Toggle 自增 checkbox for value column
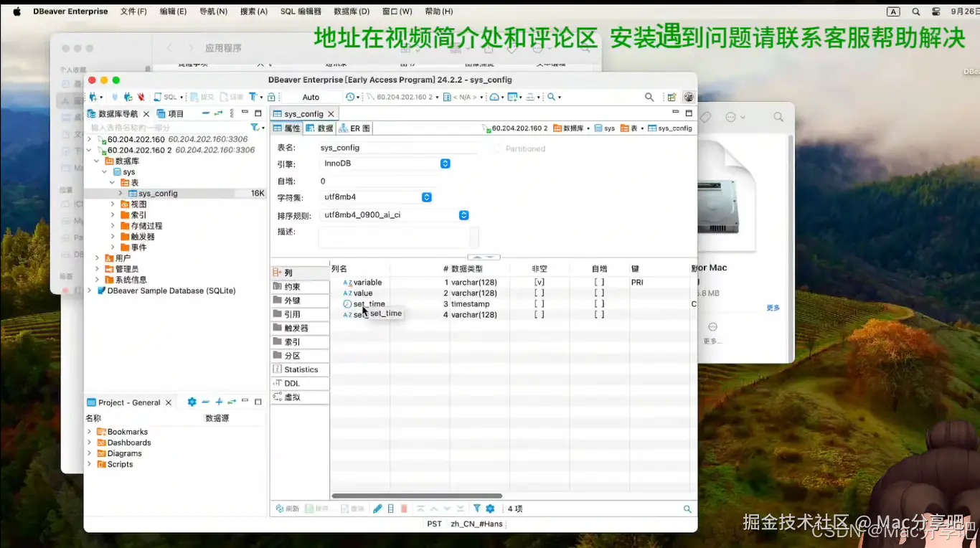The width and height of the screenshot is (980, 548). [599, 293]
